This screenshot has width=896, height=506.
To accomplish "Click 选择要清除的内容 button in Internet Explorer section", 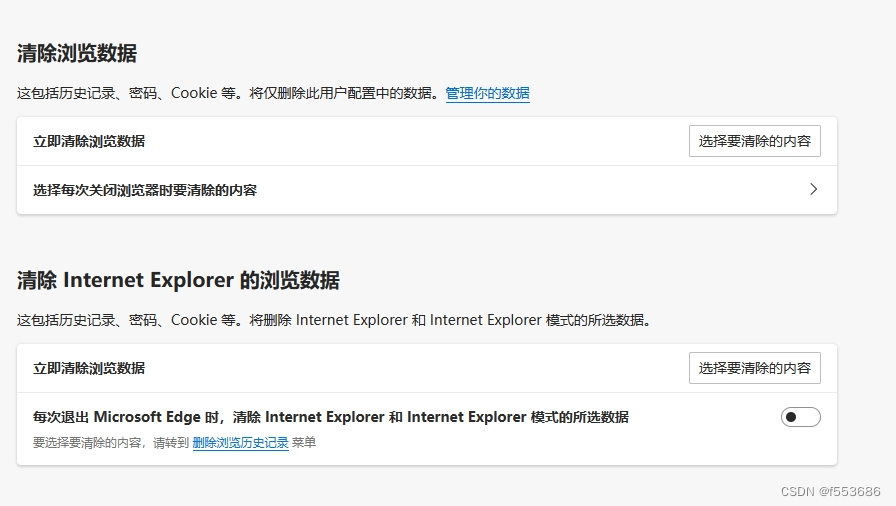I will coord(754,368).
